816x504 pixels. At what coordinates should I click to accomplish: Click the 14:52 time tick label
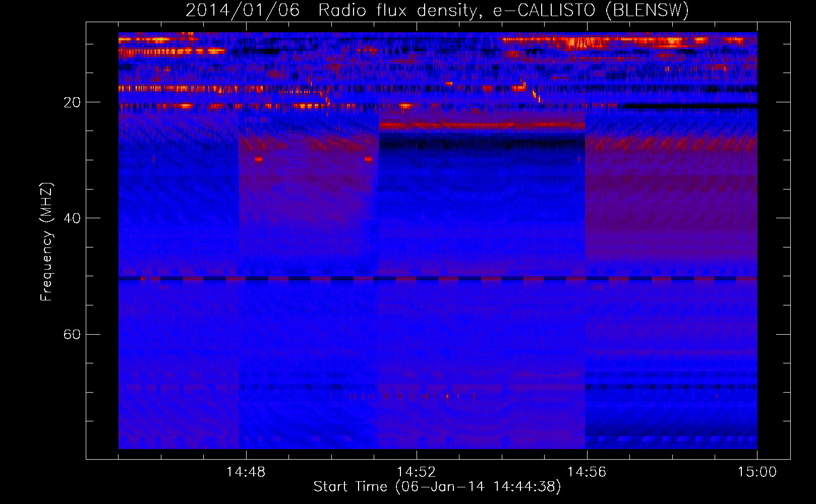pyautogui.click(x=417, y=472)
